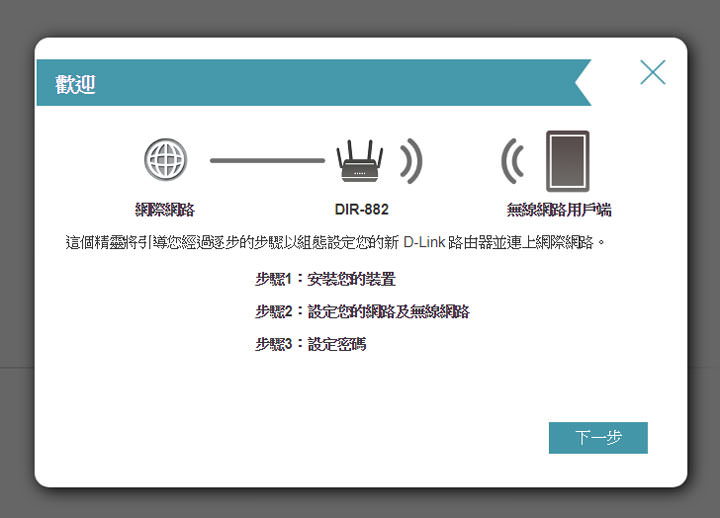Click the 無線網路用戶端 label
Screen dimensions: 720x518
pyautogui.click(x=559, y=210)
